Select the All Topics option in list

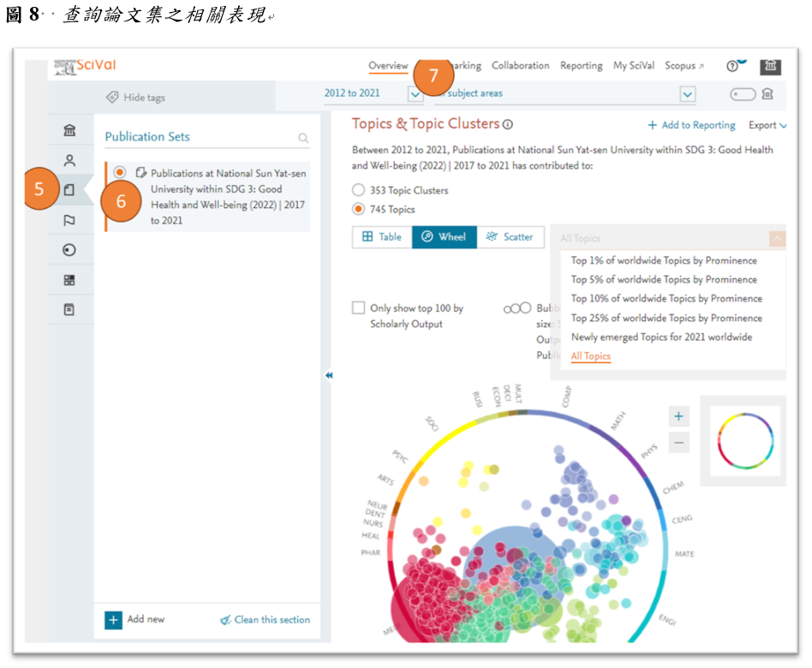click(591, 356)
